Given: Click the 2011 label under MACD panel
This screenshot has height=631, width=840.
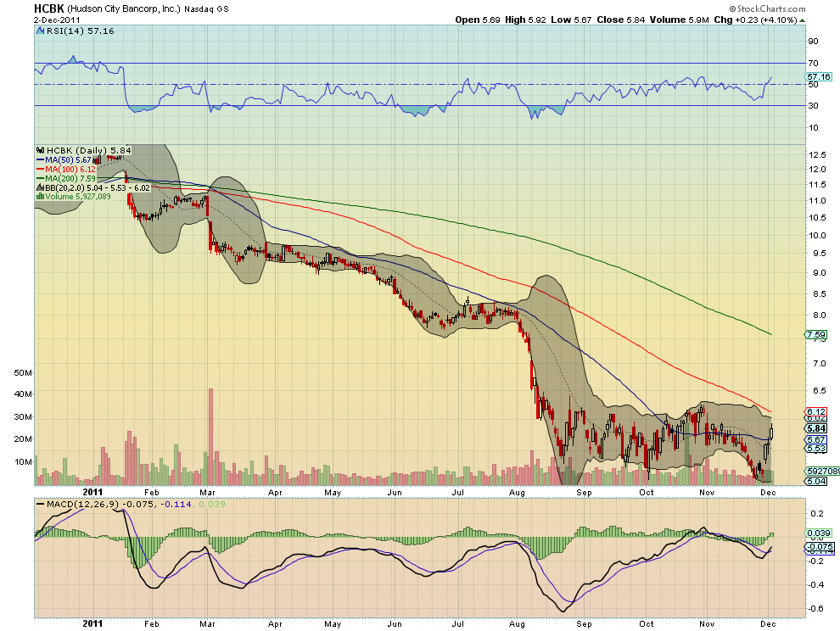Looking at the screenshot, I should [92, 623].
